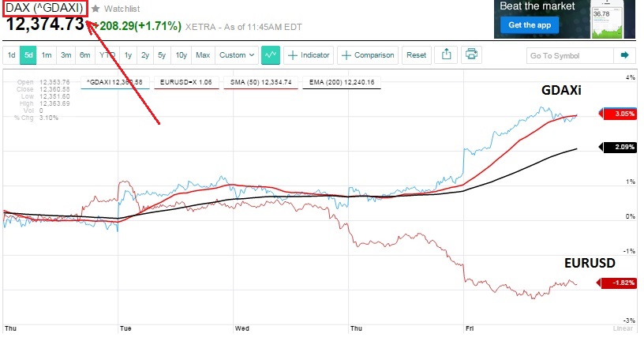This screenshot has height=356, width=644.
Task: Toggle the Linear scale label
Action: click(x=623, y=328)
